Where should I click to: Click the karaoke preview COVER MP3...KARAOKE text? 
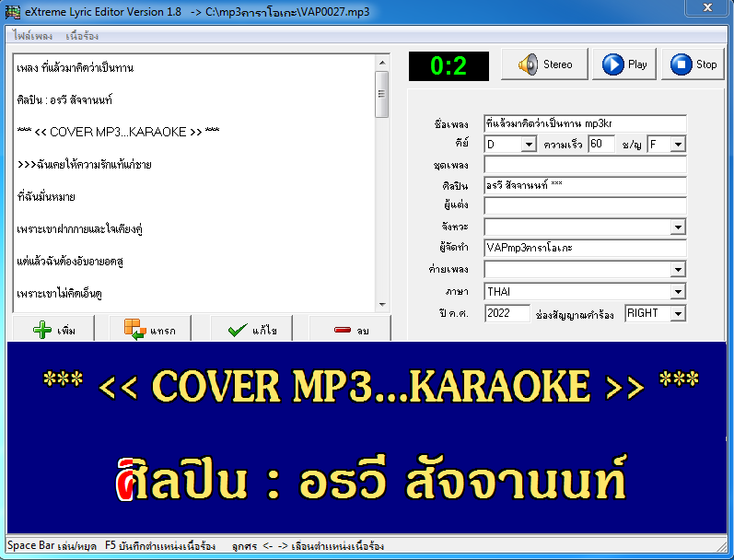coord(370,386)
